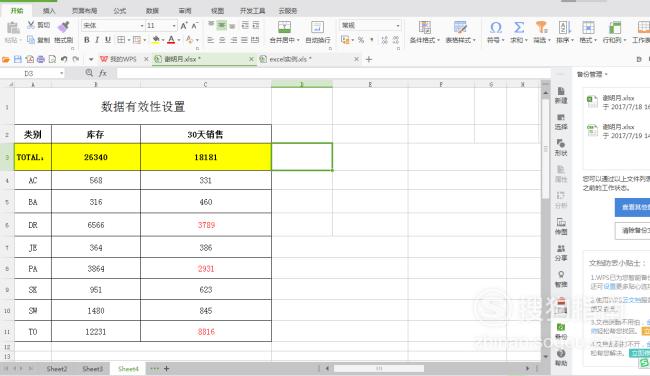Expand the font color dropdown arrow
This screenshot has width=650, height=376.
point(179,40)
